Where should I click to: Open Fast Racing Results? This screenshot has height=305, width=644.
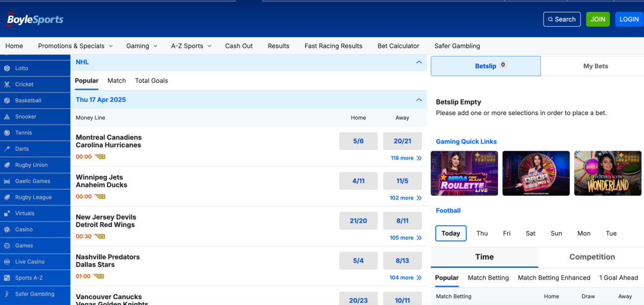point(333,46)
